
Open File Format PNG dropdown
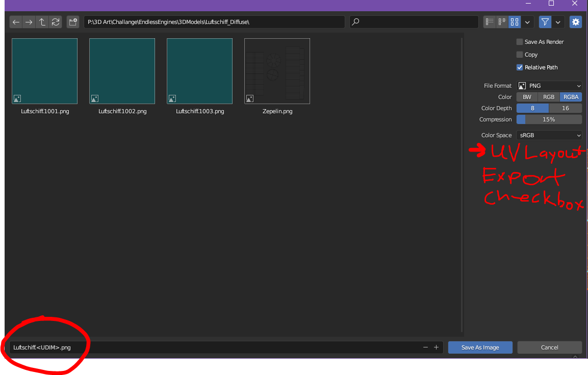(x=549, y=86)
